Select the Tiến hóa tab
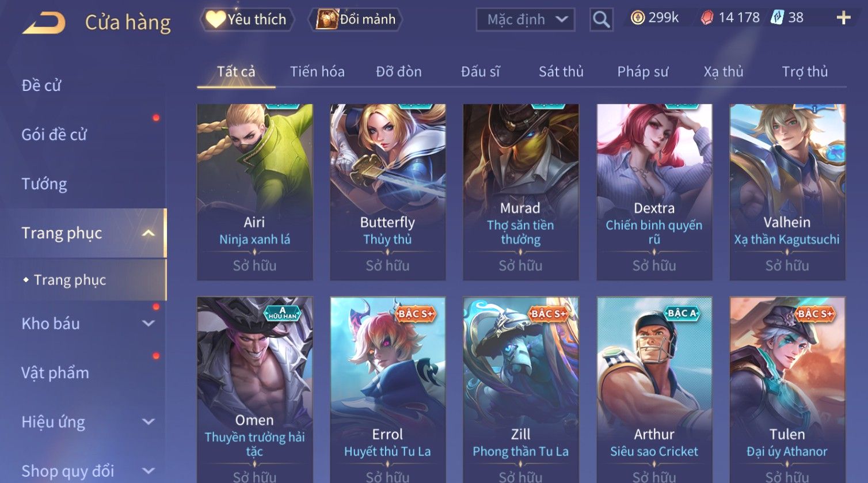Screen dimensions: 868x483 (x=317, y=72)
